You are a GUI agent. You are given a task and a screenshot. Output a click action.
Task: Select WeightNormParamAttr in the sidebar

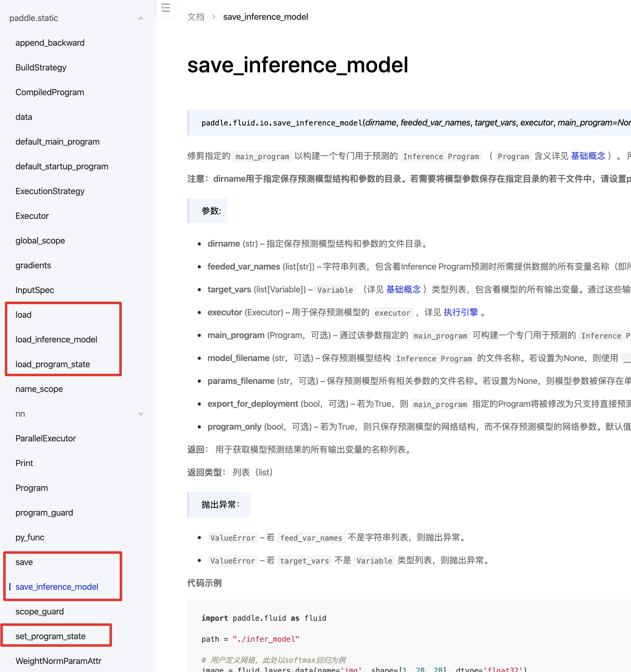[58, 661]
